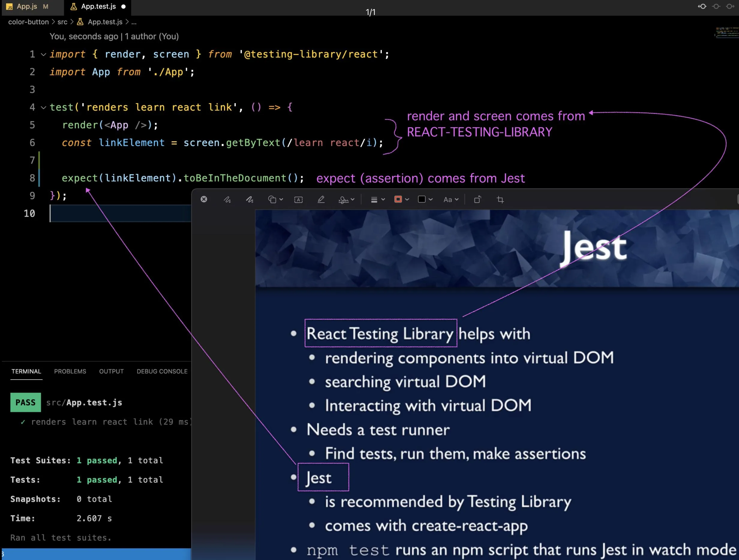Open the PROBLEMS panel tab

click(70, 371)
